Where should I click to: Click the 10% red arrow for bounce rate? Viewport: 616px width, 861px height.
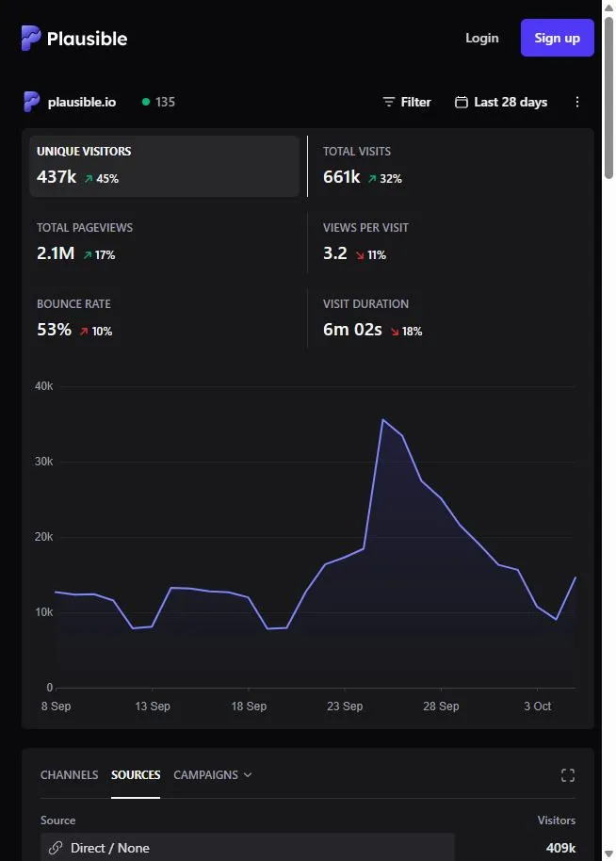[84, 331]
